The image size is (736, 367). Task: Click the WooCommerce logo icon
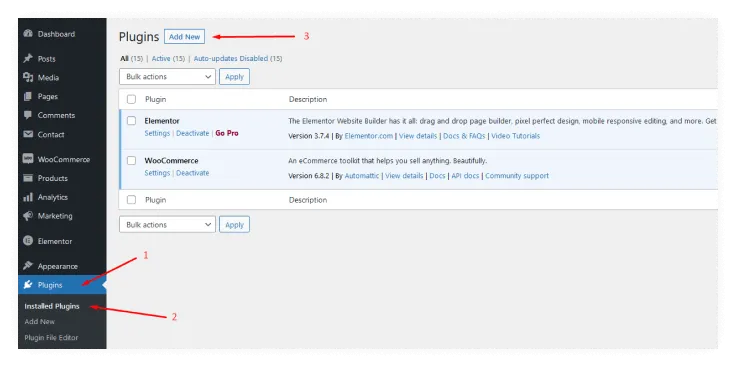[28, 159]
